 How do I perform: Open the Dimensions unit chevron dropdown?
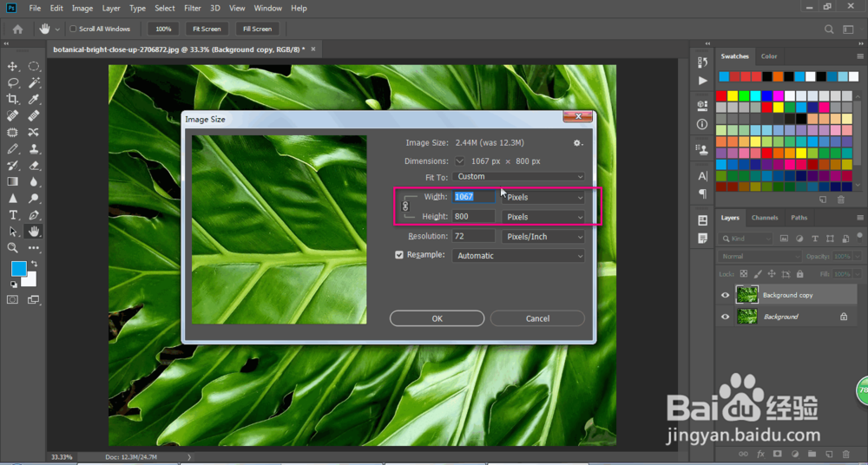[x=459, y=161]
